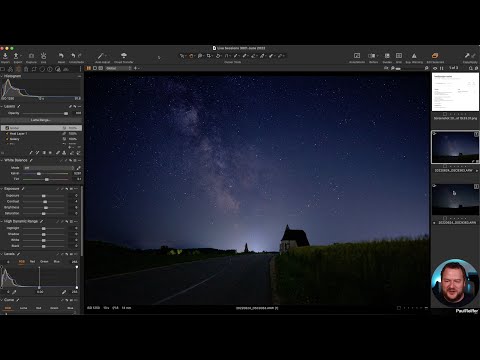The image size is (480, 360).
Task: Select the Red tab in Curve
Action: [x=39, y=308]
